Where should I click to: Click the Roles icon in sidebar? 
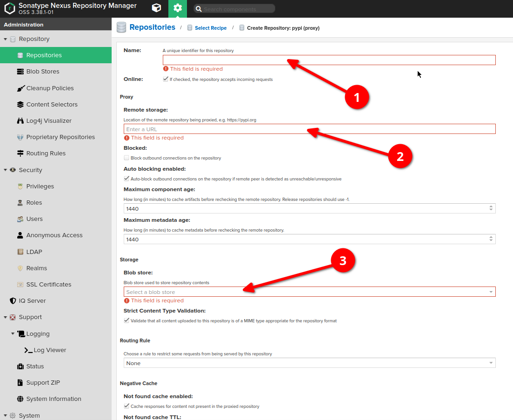[x=20, y=202]
